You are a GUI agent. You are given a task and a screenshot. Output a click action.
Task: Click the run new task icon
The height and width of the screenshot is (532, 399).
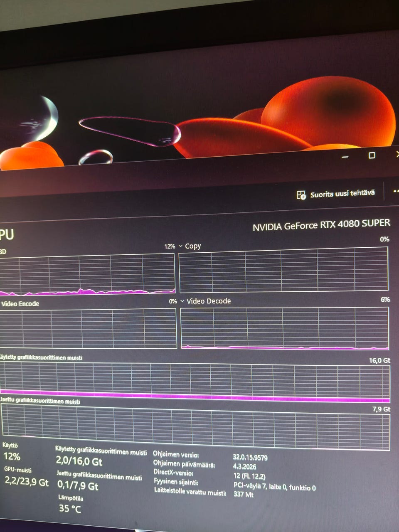pyautogui.click(x=301, y=195)
